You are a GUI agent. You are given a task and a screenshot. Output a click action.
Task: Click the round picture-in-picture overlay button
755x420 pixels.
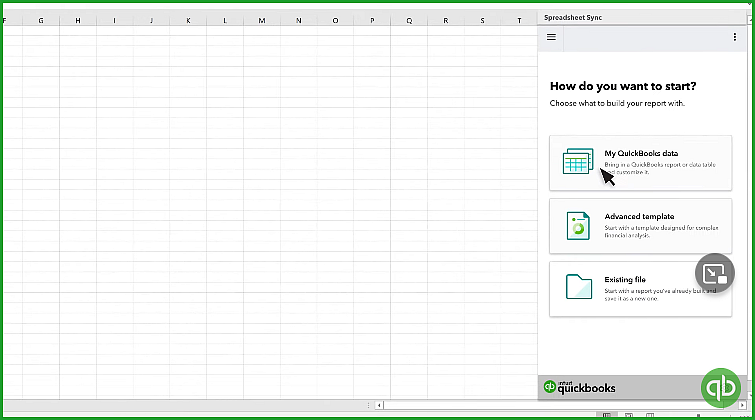tap(714, 273)
